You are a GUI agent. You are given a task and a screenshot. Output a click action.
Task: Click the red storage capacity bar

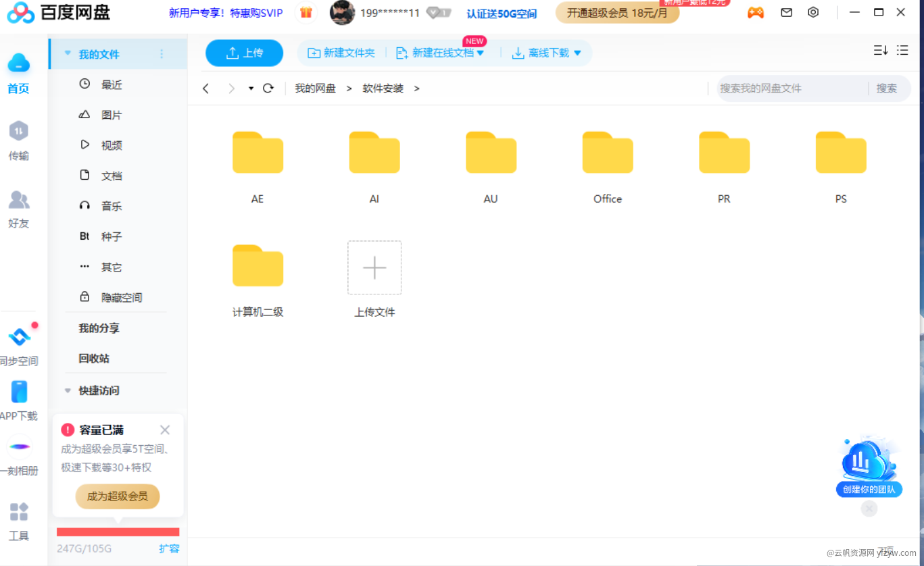coord(118,532)
